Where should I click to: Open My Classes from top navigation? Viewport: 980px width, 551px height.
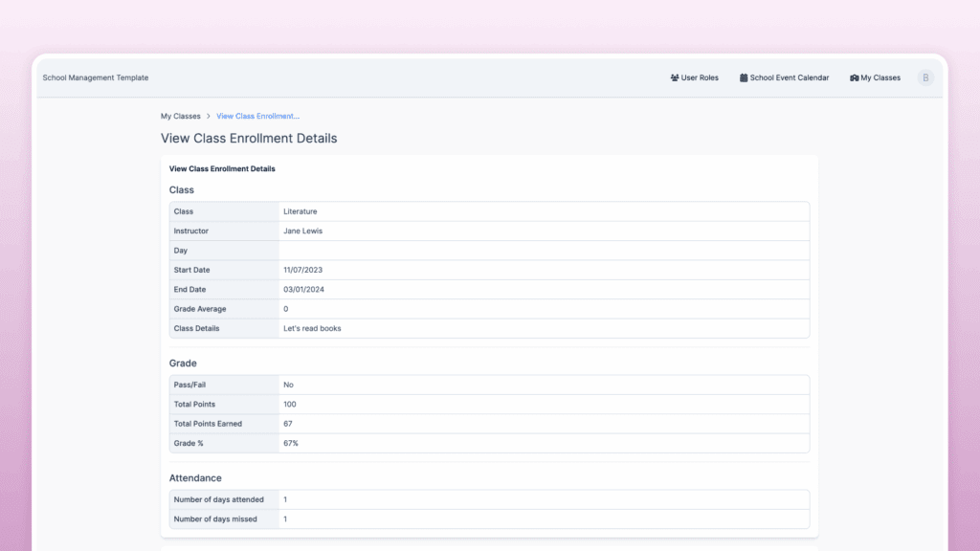coord(880,77)
